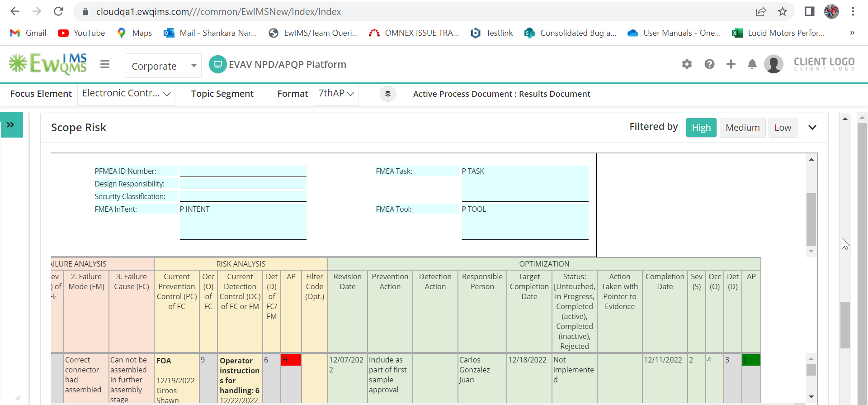Open the Focus Element dropdown
This screenshot has height=405, width=868.
(126, 94)
